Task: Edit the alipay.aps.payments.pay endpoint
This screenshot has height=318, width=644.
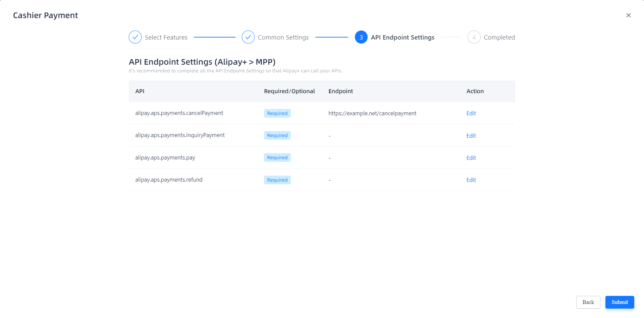Action: click(x=471, y=158)
